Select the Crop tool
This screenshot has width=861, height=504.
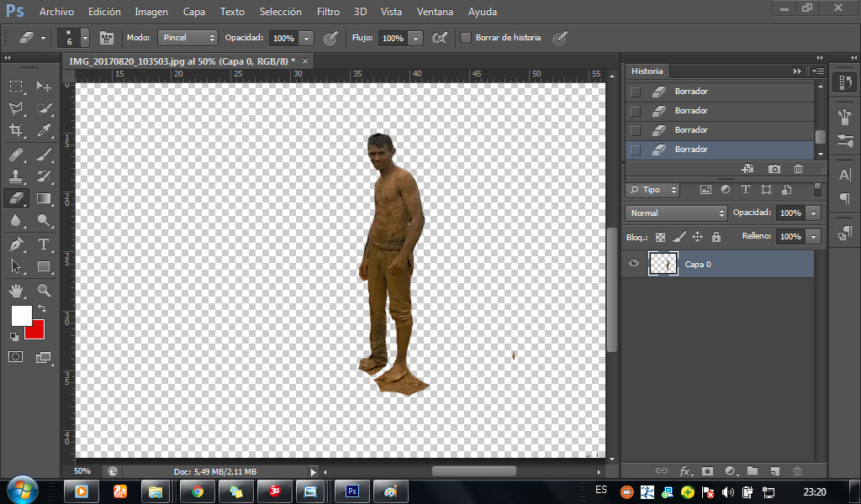coord(16,130)
